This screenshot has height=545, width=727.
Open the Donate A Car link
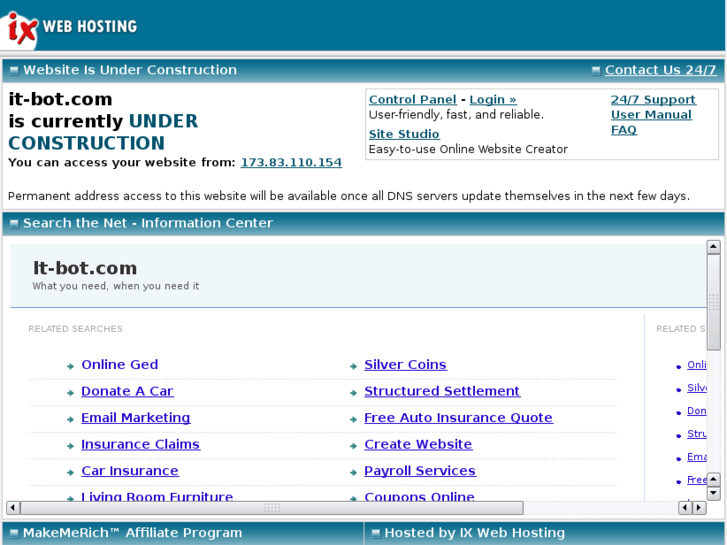[127, 391]
